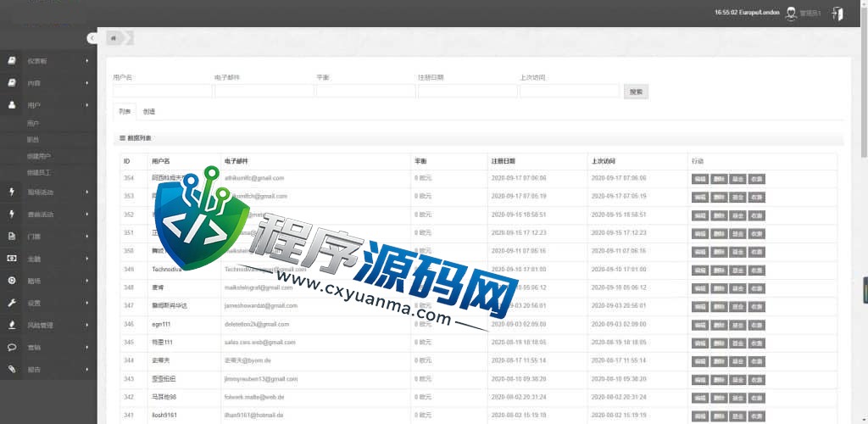Click 编辑 edit button for user 349
Viewport: 868px width, 424px height.
(700, 271)
